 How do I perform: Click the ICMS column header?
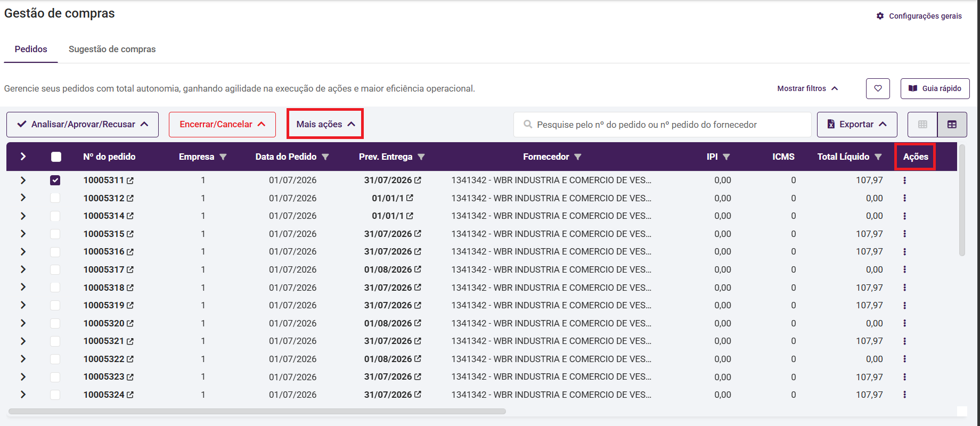(x=783, y=157)
